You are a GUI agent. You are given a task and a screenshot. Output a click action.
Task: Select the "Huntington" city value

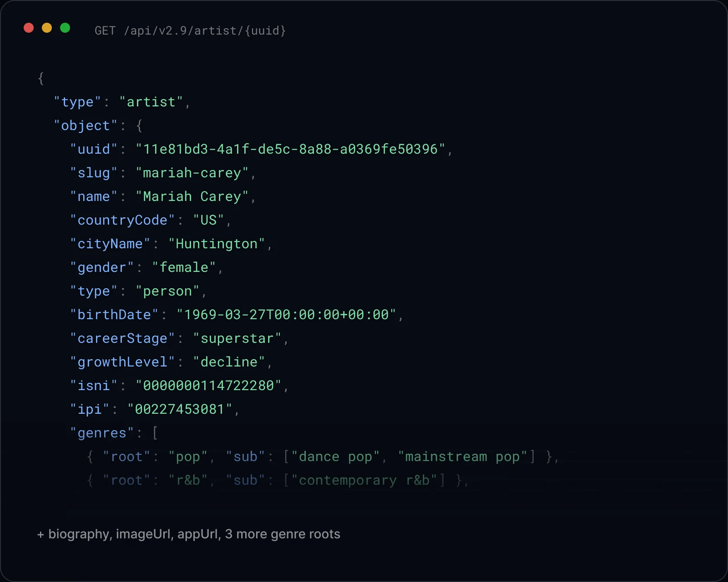coord(217,244)
